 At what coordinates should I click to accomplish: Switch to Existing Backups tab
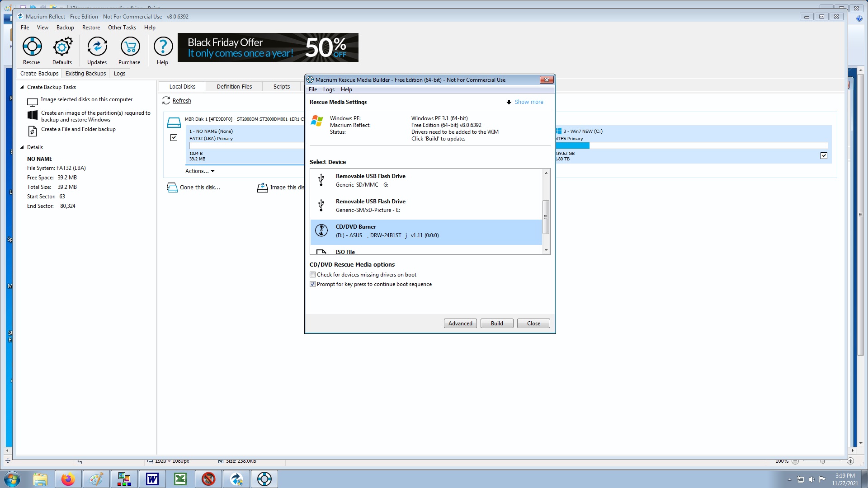click(85, 74)
